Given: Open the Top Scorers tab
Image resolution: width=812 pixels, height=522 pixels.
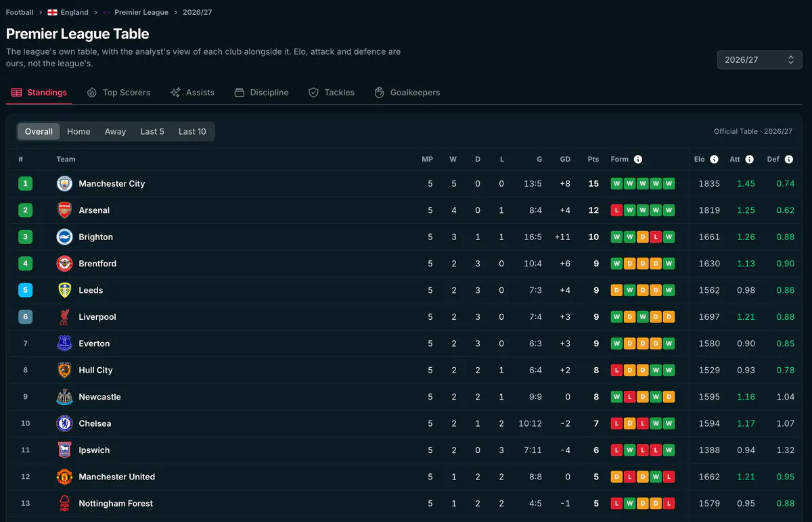Looking at the screenshot, I should [x=119, y=93].
